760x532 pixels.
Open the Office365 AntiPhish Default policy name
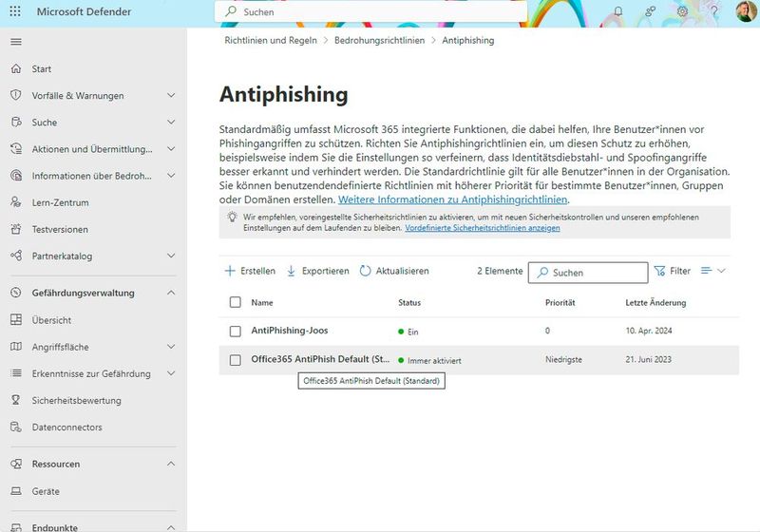pos(320,359)
